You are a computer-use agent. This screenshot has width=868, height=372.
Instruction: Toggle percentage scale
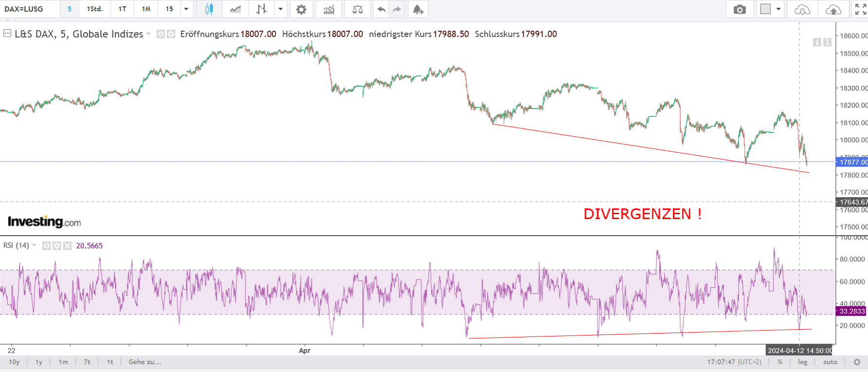(780, 362)
